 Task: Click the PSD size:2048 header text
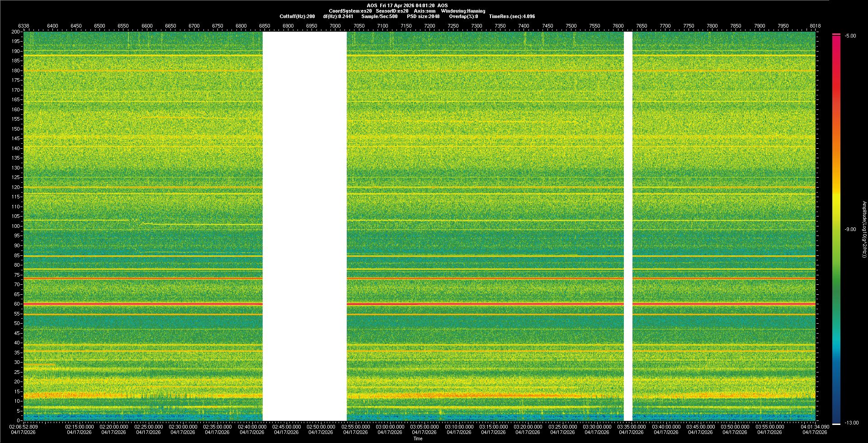423,16
